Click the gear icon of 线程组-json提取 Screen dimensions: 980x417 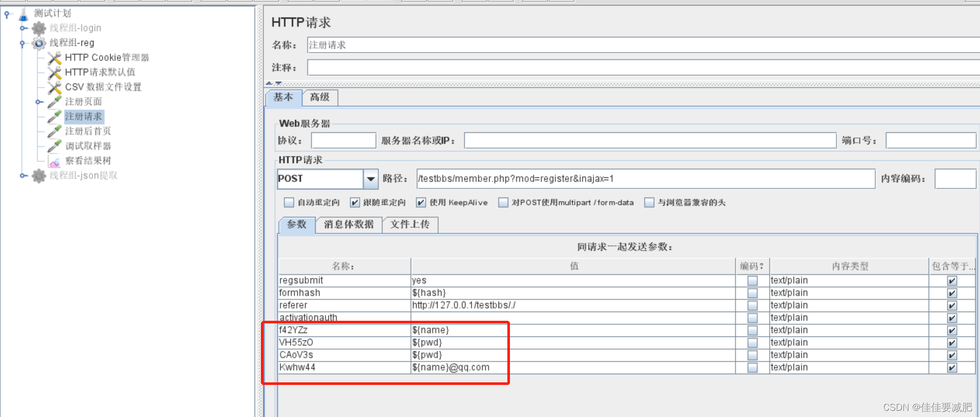pos(39,176)
